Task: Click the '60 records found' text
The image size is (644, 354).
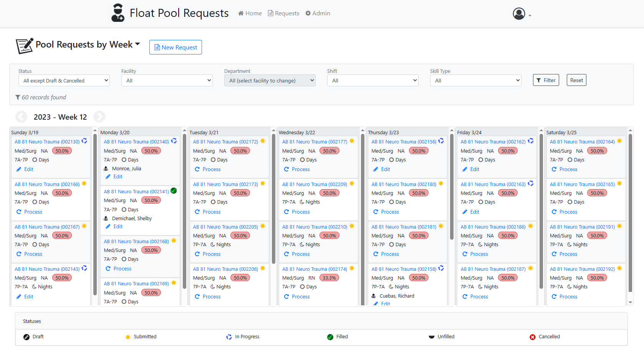Action: tap(44, 97)
